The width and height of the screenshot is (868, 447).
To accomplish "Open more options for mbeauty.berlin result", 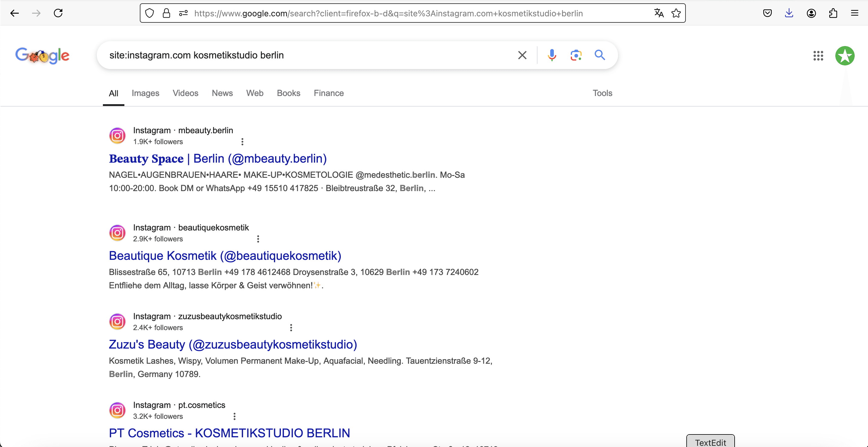I will (x=242, y=142).
